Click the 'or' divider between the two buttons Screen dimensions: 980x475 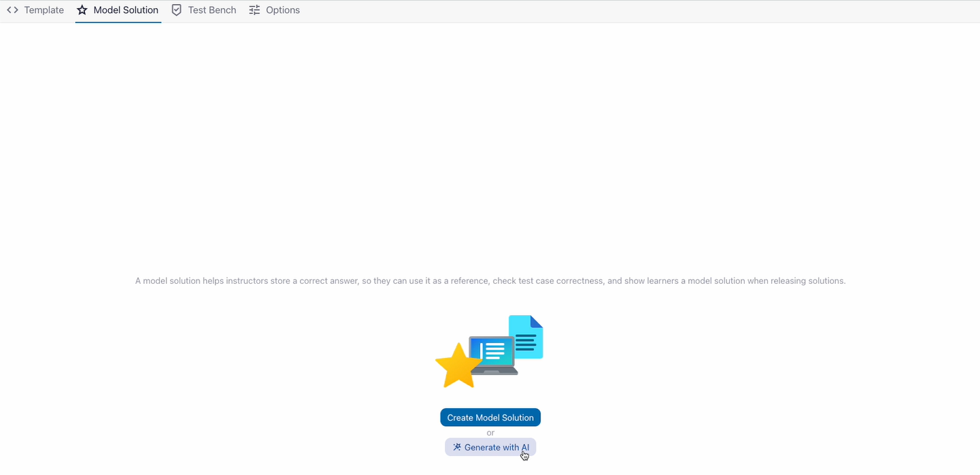[x=490, y=433]
